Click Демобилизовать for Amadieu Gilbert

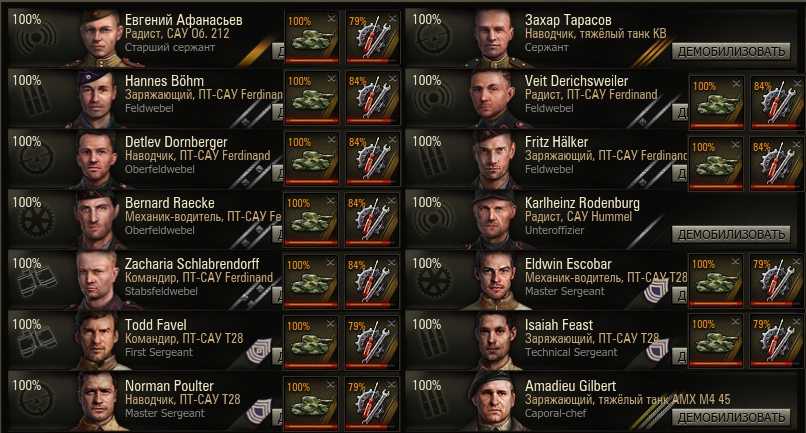pyautogui.click(x=731, y=417)
